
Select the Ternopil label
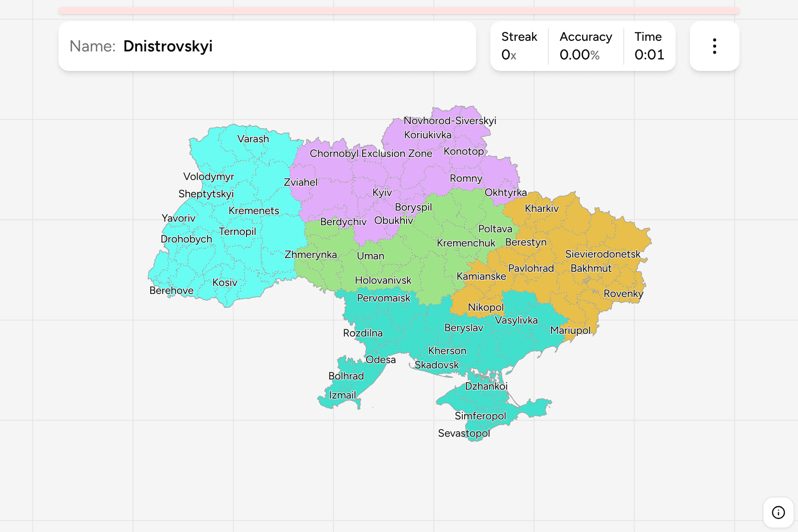238,231
